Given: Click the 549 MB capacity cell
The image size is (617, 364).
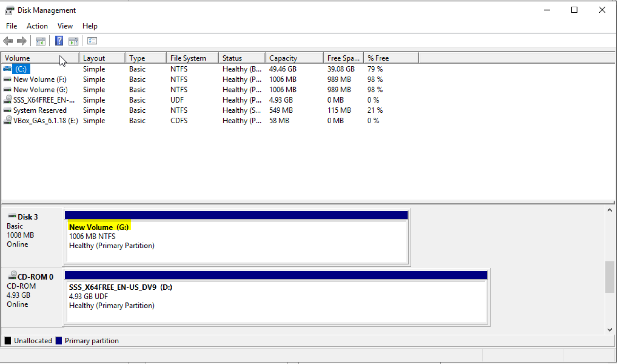Looking at the screenshot, I should point(281,110).
